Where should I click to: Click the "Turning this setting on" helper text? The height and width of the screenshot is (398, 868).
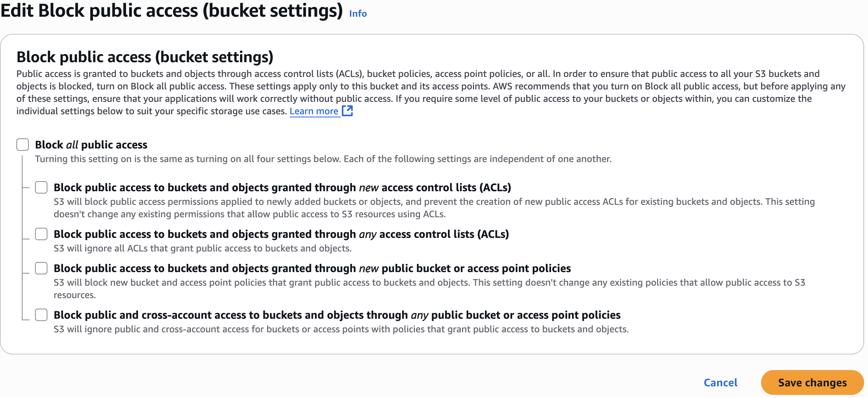tap(323, 159)
